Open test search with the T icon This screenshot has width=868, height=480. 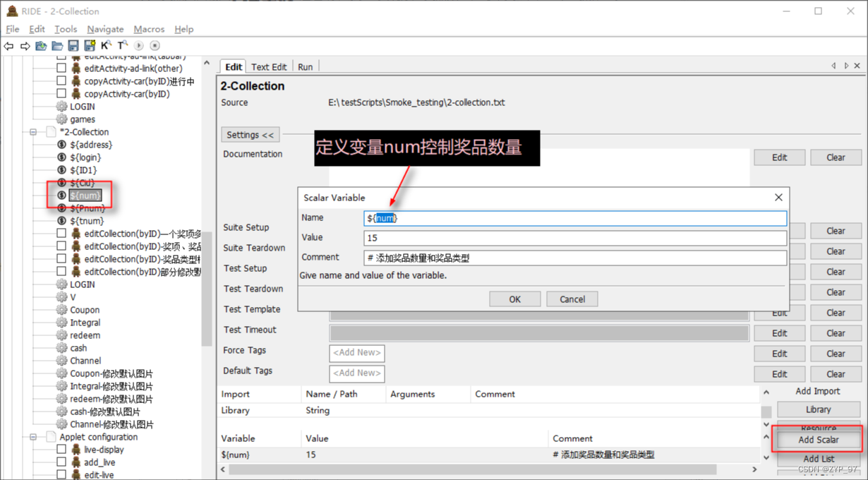click(122, 46)
